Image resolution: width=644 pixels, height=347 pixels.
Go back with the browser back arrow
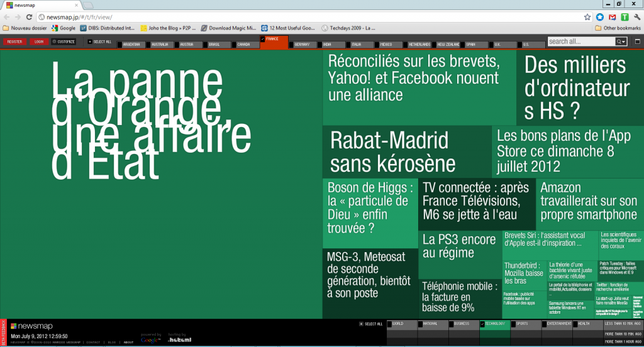(x=7, y=17)
